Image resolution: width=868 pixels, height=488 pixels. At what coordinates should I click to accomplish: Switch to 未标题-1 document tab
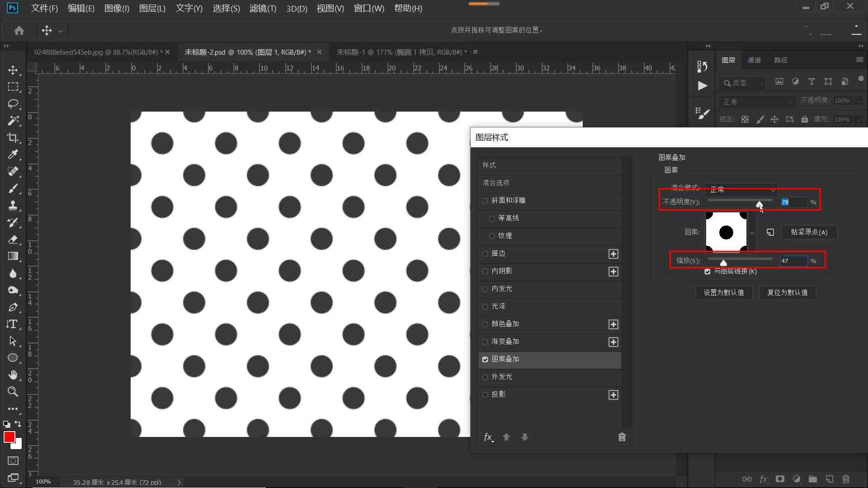[x=402, y=52]
